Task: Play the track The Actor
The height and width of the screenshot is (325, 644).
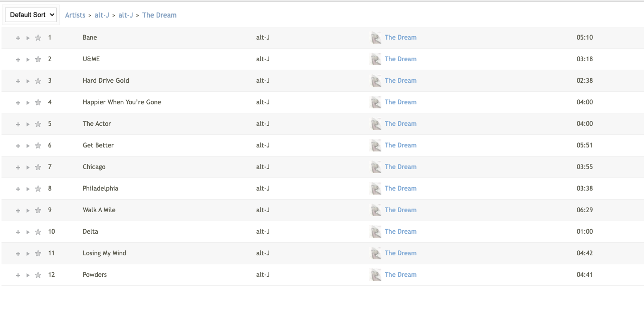Action: pyautogui.click(x=28, y=124)
